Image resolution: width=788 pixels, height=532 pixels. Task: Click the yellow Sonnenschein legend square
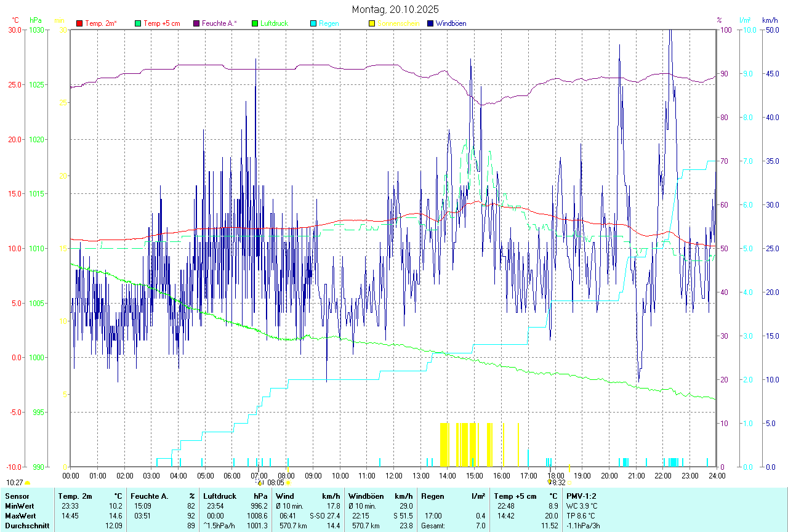[x=372, y=23]
